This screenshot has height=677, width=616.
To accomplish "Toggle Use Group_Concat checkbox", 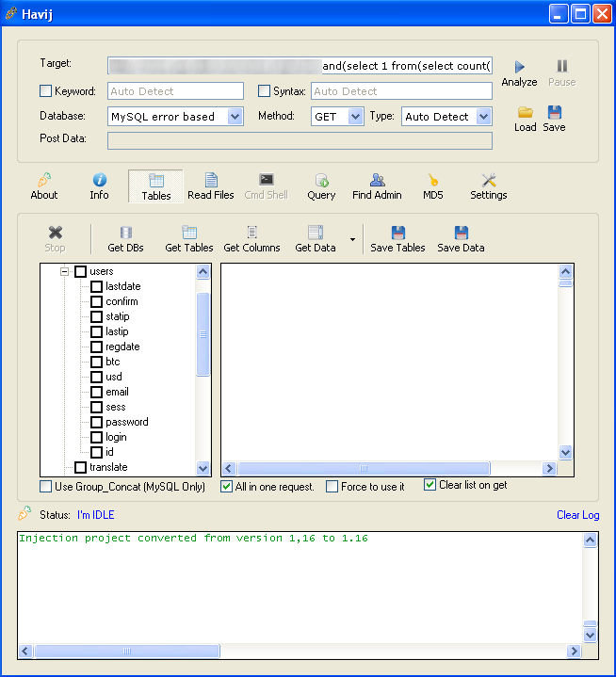I will coord(45,487).
